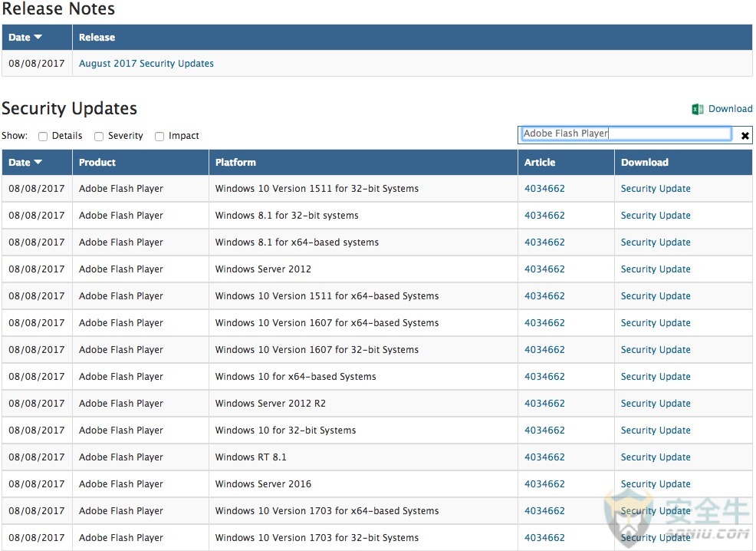This screenshot has height=551, width=756.
Task: Clear the search filter with the X icon
Action: pos(745,136)
